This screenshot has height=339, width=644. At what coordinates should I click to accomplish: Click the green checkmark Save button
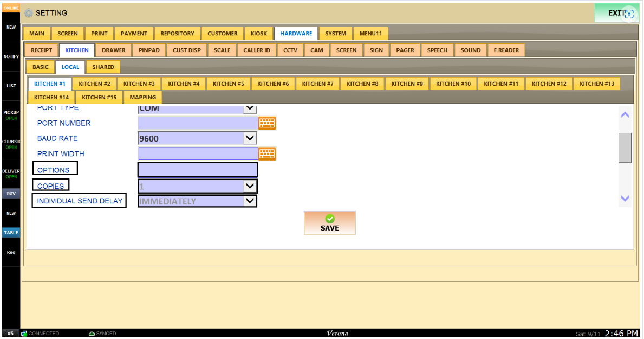330,223
